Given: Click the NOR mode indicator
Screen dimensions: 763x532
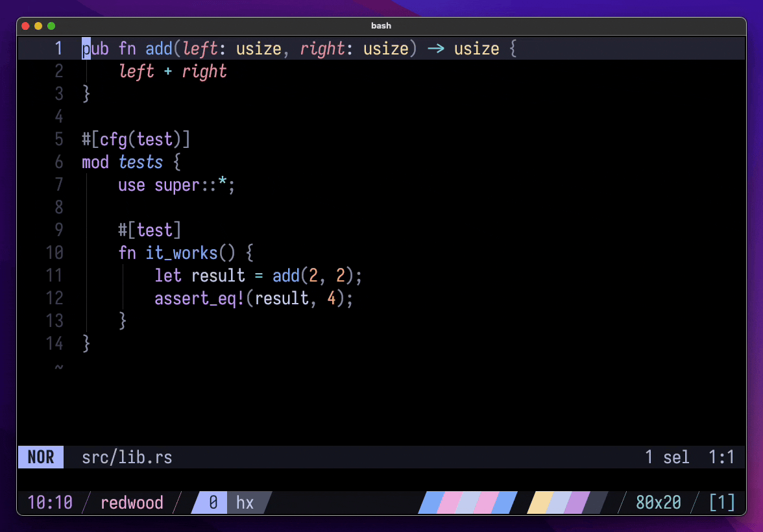Looking at the screenshot, I should click(41, 457).
